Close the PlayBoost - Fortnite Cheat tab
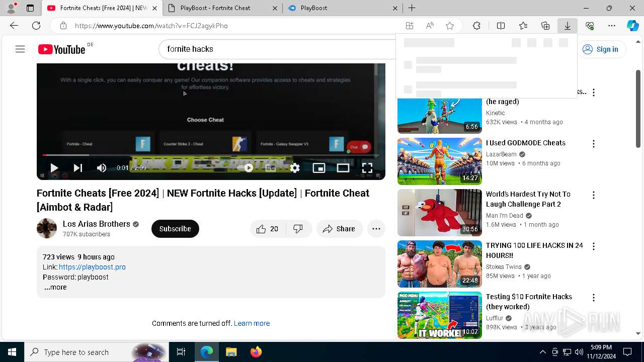 pyautogui.click(x=274, y=8)
